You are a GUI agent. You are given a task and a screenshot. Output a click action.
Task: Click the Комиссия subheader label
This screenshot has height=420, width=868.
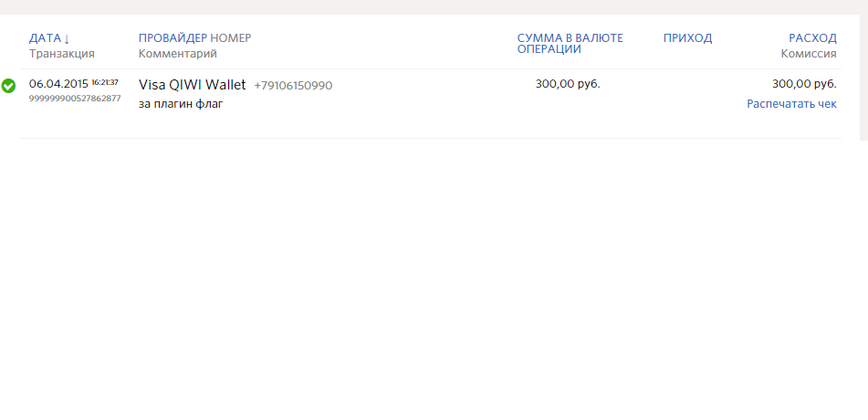809,54
